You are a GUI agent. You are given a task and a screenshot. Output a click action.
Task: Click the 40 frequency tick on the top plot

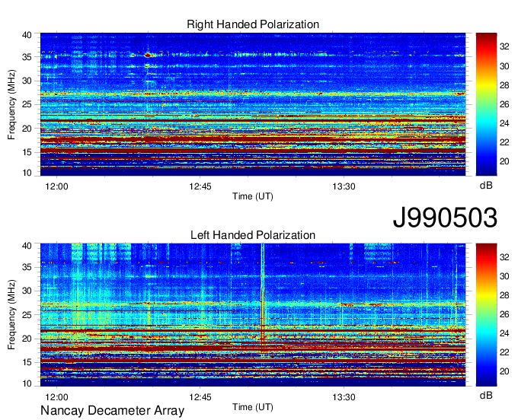tap(27, 35)
